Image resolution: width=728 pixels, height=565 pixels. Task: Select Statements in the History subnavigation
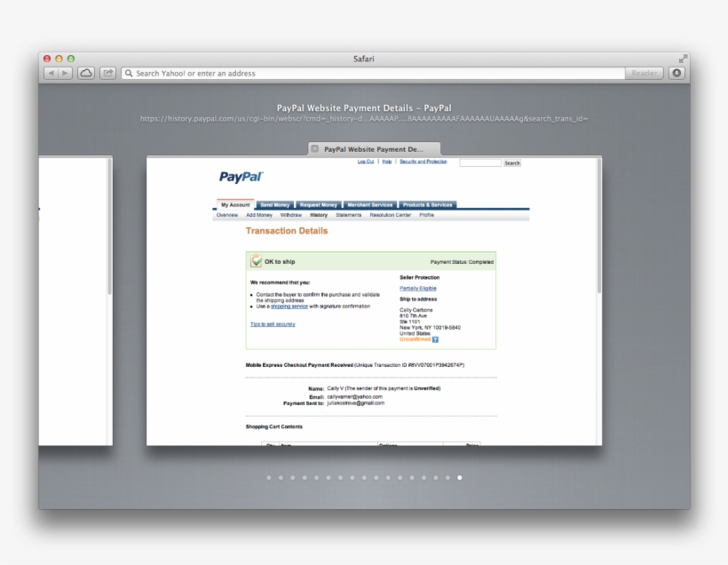point(348,215)
